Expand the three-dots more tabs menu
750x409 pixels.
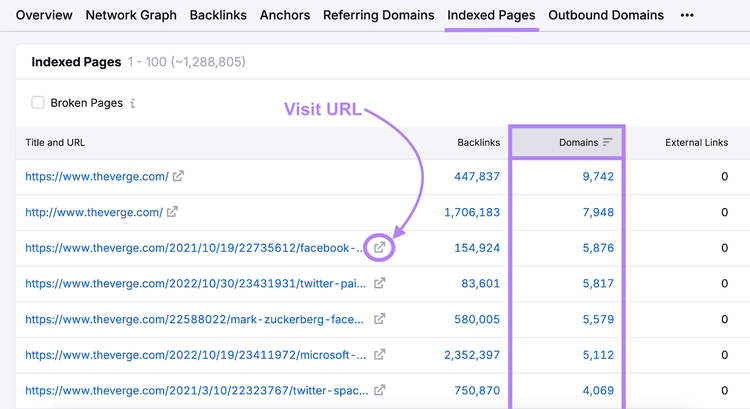687,15
